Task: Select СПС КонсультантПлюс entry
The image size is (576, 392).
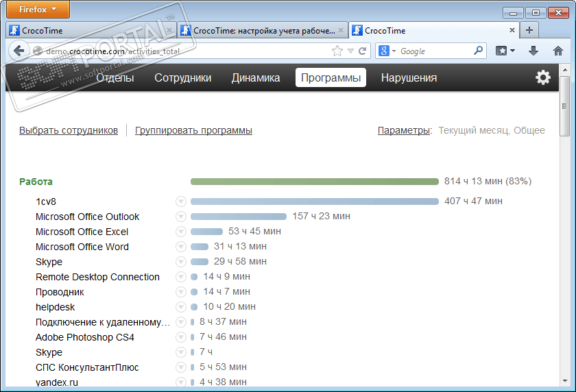Action: click(x=87, y=367)
